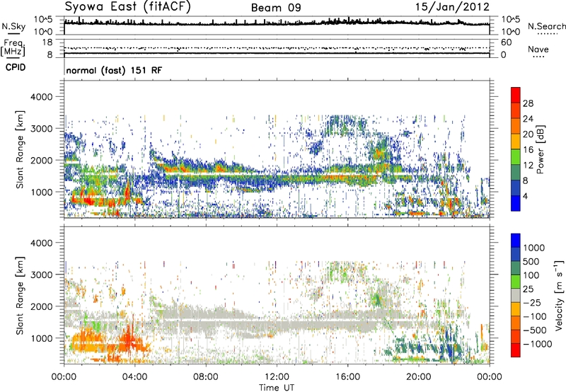This screenshot has width=566, height=392.
Task: Click the "Velocity [m s-1]" colorbar title
Action: click(560, 295)
